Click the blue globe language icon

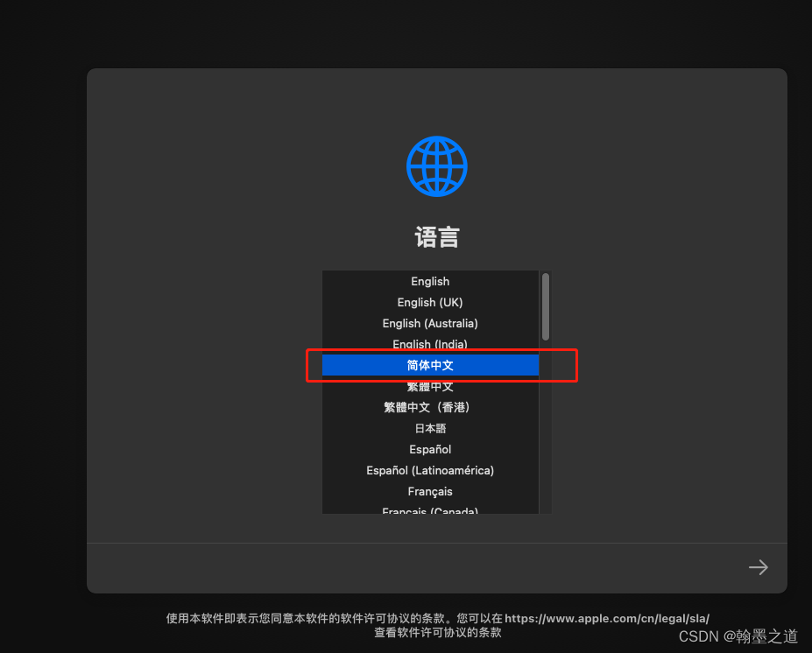point(435,166)
